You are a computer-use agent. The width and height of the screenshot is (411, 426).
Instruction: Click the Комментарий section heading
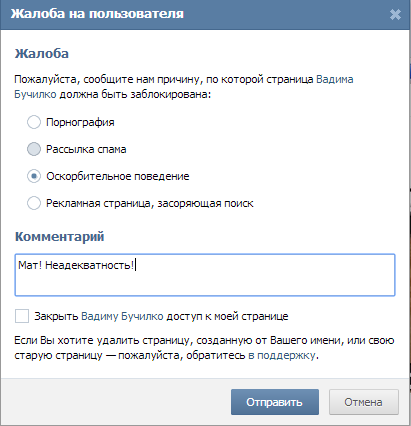click(60, 236)
